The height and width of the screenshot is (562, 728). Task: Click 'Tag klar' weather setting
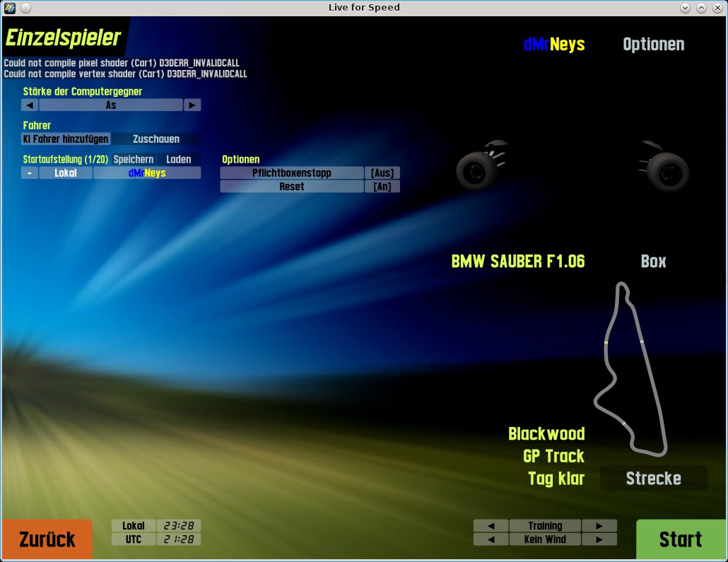[556, 479]
